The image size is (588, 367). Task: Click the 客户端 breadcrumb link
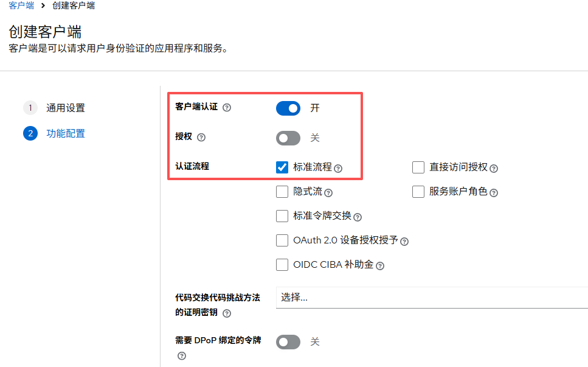pos(21,5)
